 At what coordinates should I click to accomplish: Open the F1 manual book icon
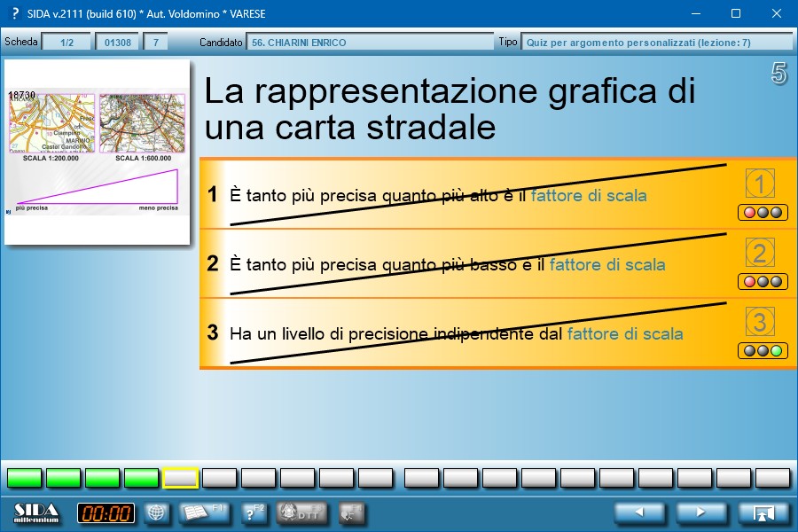click(x=205, y=512)
